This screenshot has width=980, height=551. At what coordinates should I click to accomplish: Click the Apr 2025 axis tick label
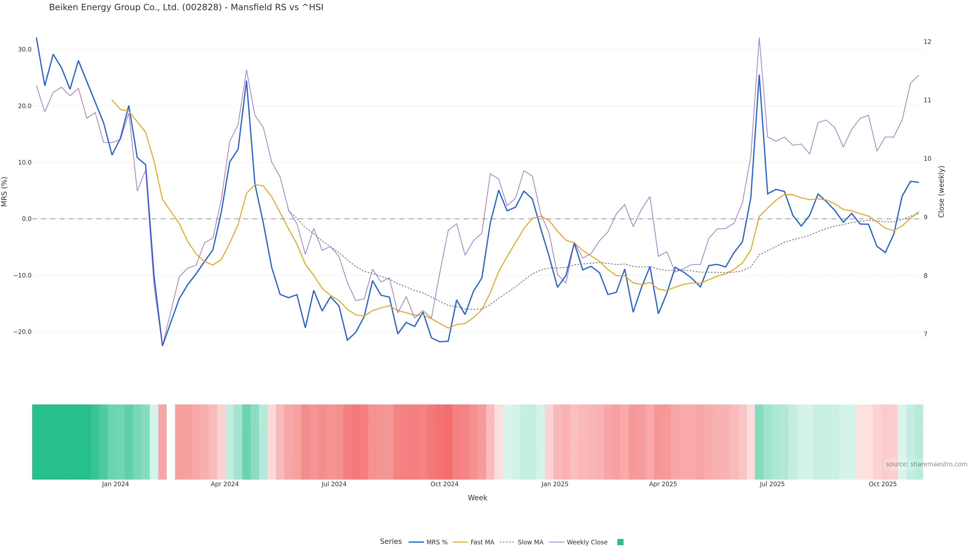[x=663, y=484]
